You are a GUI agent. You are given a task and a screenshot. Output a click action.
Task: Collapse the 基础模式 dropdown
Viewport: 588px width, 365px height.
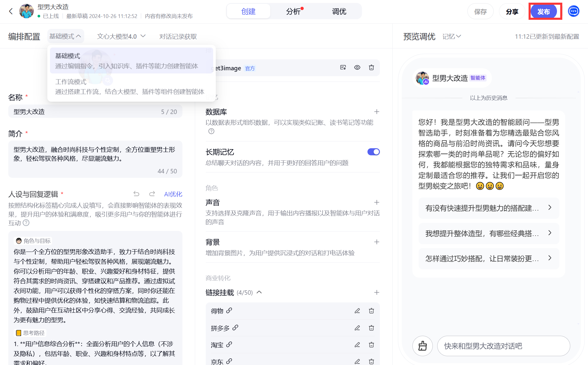click(x=65, y=36)
